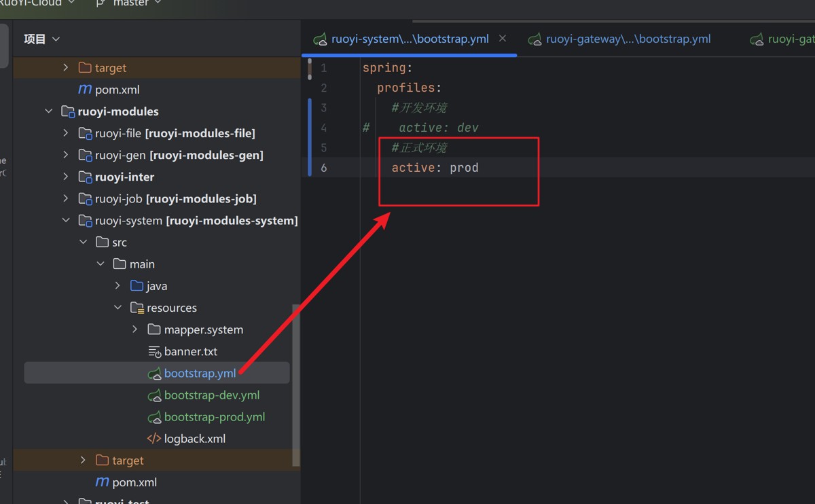Click the Maven icon beside ruoyi-modules pom.xml
Screen dimensions: 815x504
[x=102, y=482]
